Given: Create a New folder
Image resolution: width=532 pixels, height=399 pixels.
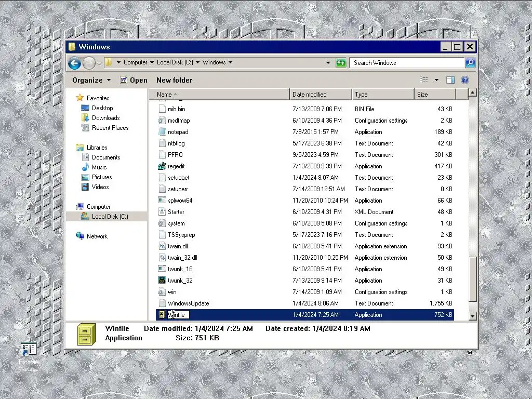Looking at the screenshot, I should [x=175, y=81].
